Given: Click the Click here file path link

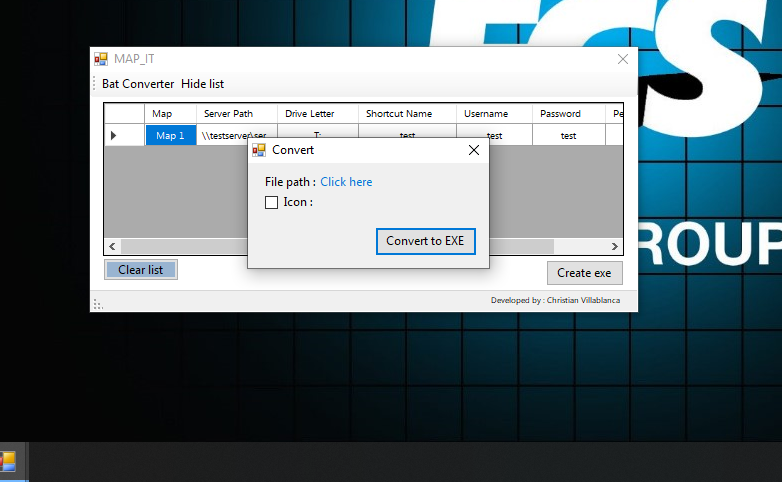Looking at the screenshot, I should click(346, 182).
